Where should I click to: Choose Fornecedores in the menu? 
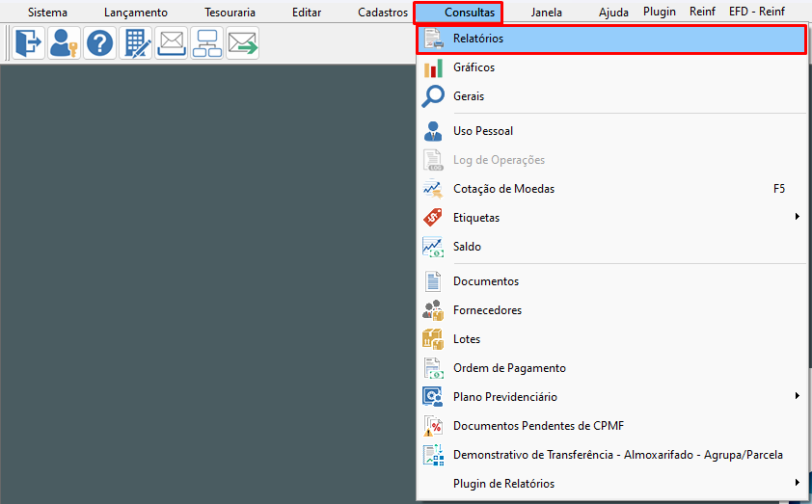(611, 310)
